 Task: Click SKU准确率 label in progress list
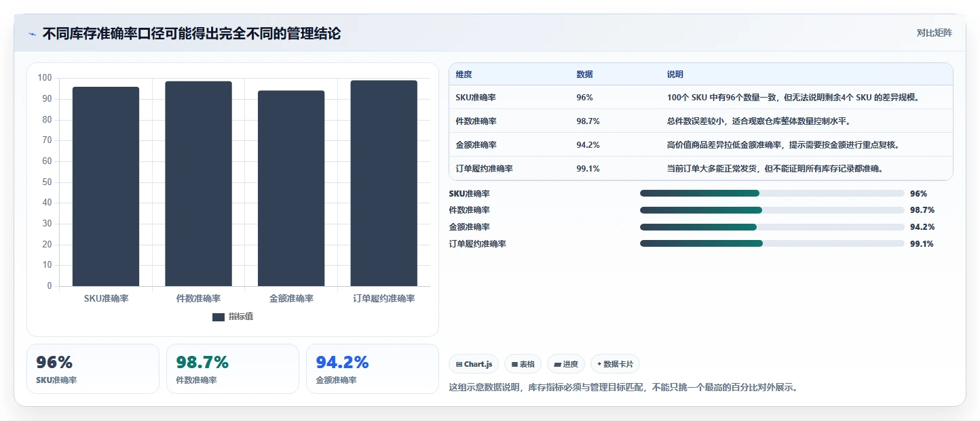pyautogui.click(x=469, y=194)
